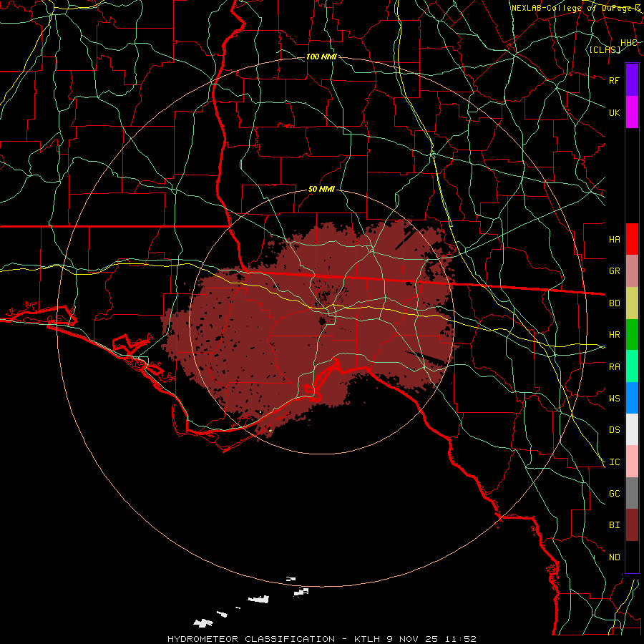This screenshot has height=644, width=644.
Task: Click the magenta UK legend swatch
Action: point(632,112)
